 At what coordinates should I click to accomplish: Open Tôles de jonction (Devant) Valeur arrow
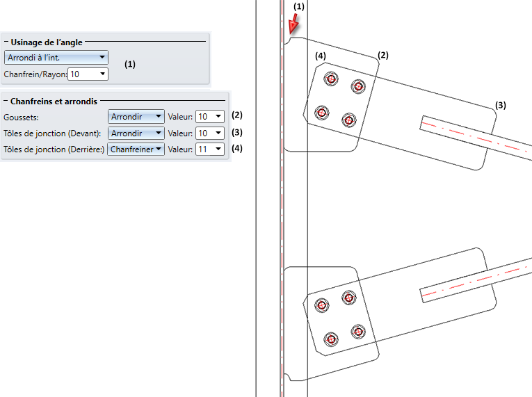click(x=218, y=133)
